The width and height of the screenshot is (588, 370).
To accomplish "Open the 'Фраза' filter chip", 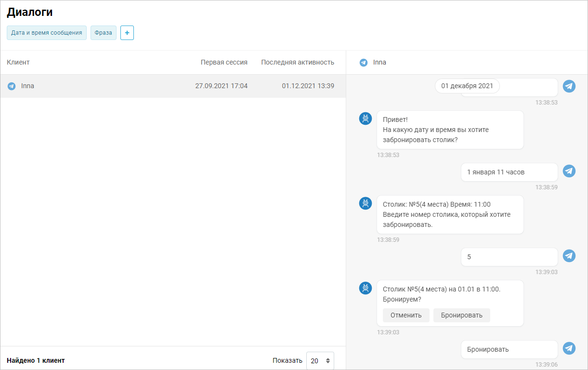I will tap(103, 33).
